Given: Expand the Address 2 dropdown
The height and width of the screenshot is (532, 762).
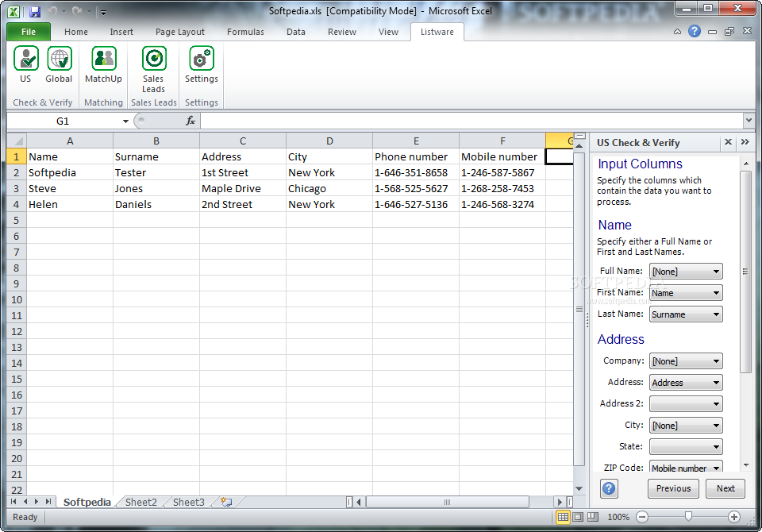Looking at the screenshot, I should click(716, 403).
